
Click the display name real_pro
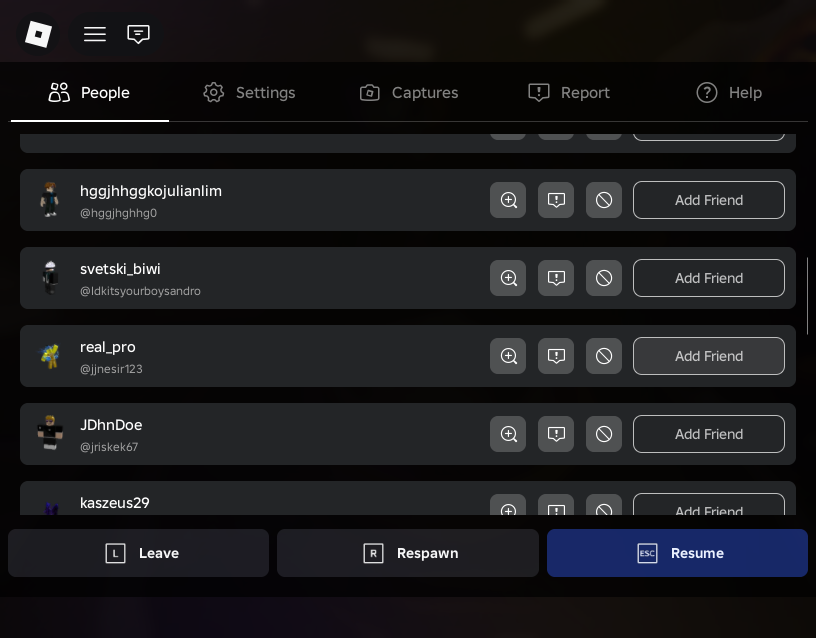pos(108,347)
